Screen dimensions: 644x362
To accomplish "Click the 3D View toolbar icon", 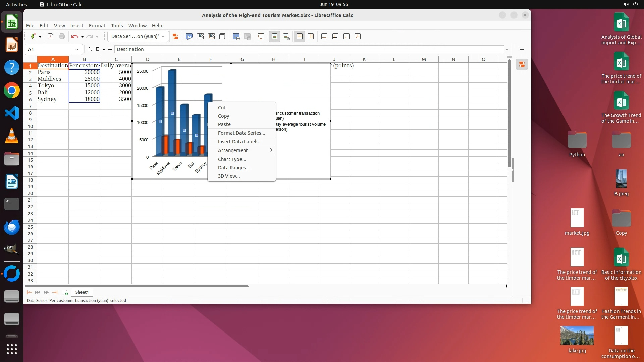I will tap(222, 36).
